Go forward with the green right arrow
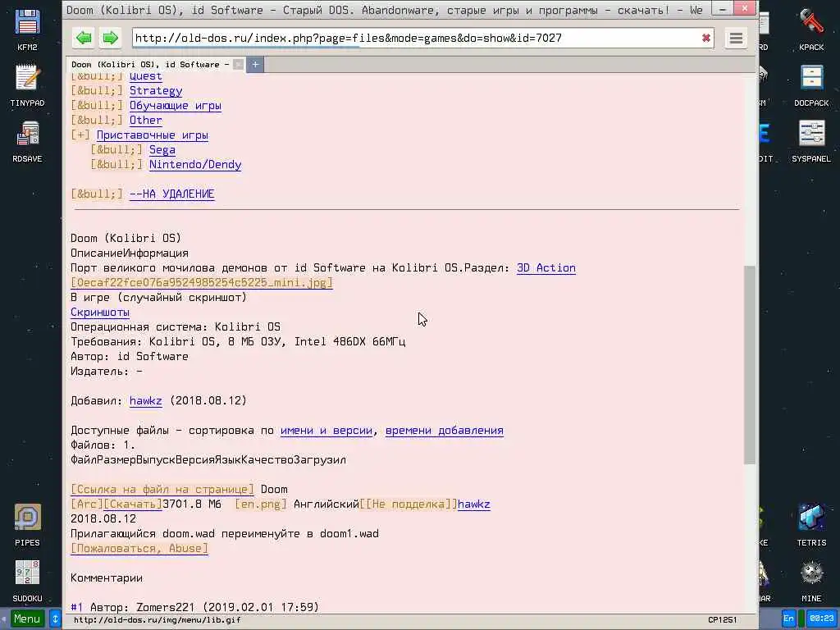The image size is (840, 630). pyautogui.click(x=111, y=38)
